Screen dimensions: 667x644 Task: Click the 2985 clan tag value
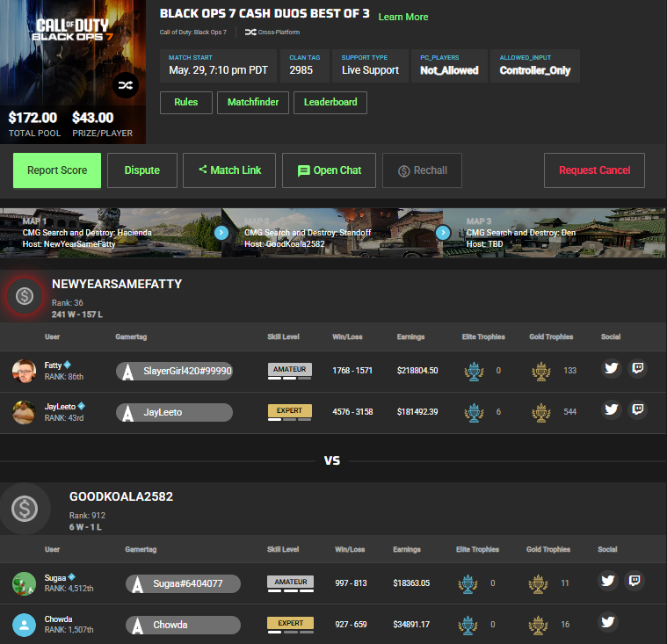(x=301, y=70)
